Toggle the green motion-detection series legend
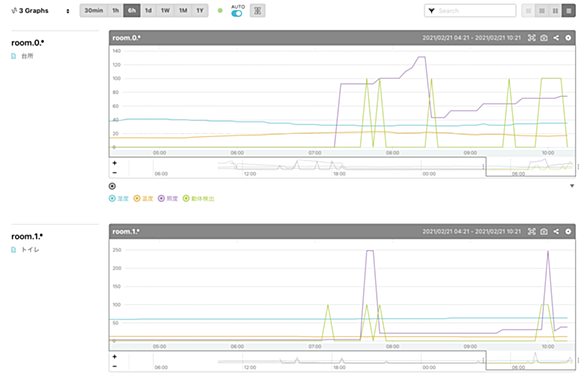The image size is (586, 376). [198, 198]
